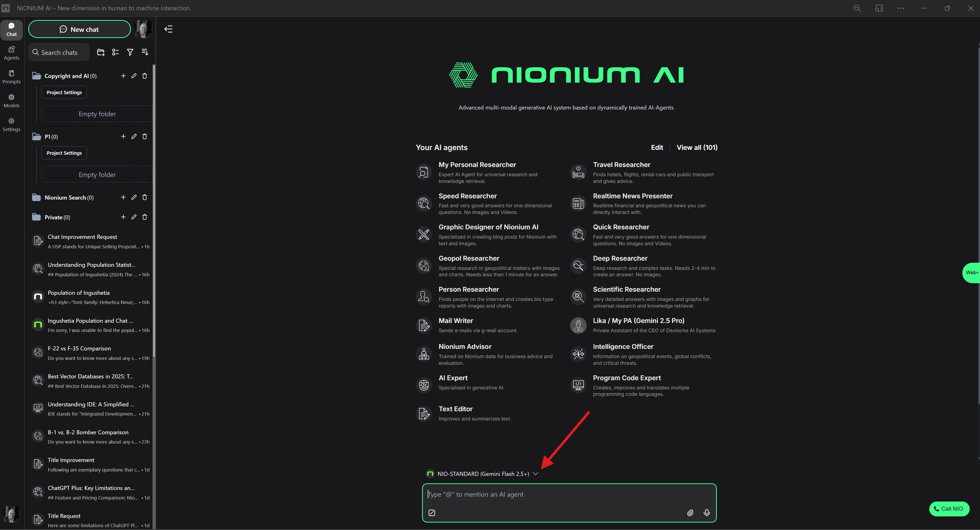This screenshot has height=530, width=980.
Task: Toggle the sort order of chats
Action: pyautogui.click(x=145, y=52)
